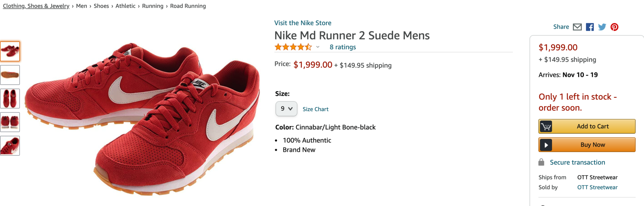
Task: Open the Athletic breadcrumb category
Action: click(x=125, y=6)
